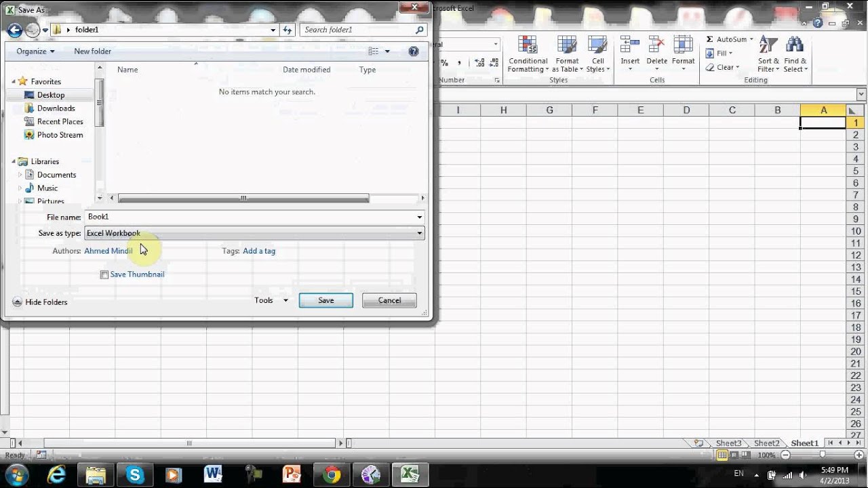Open the Clear eraser option
The width and height of the screenshot is (868, 488).
(722, 67)
